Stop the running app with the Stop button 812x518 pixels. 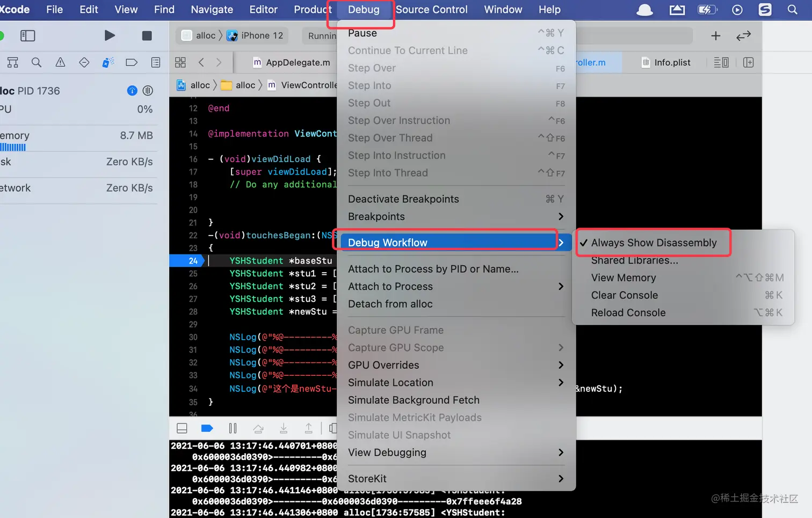coord(147,35)
